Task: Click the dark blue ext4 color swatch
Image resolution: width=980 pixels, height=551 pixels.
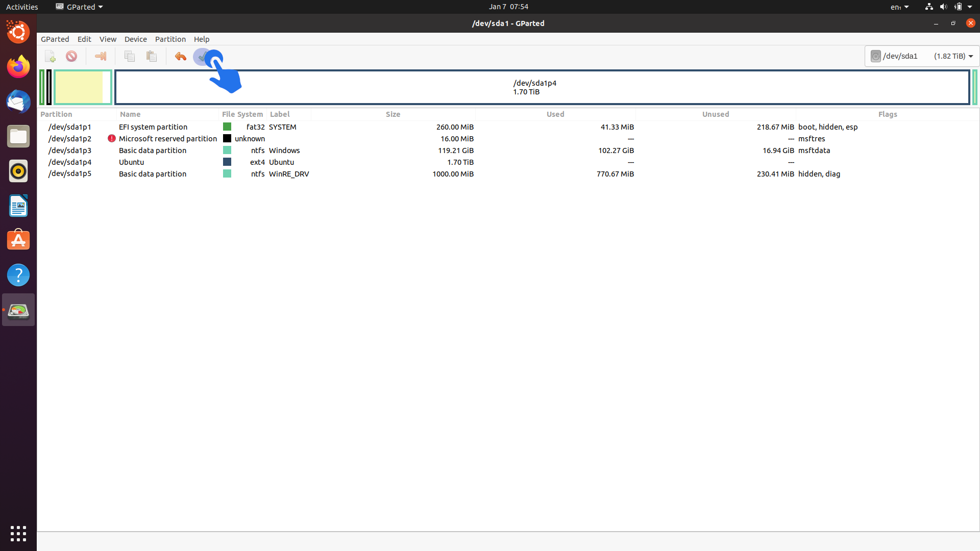Action: click(227, 162)
